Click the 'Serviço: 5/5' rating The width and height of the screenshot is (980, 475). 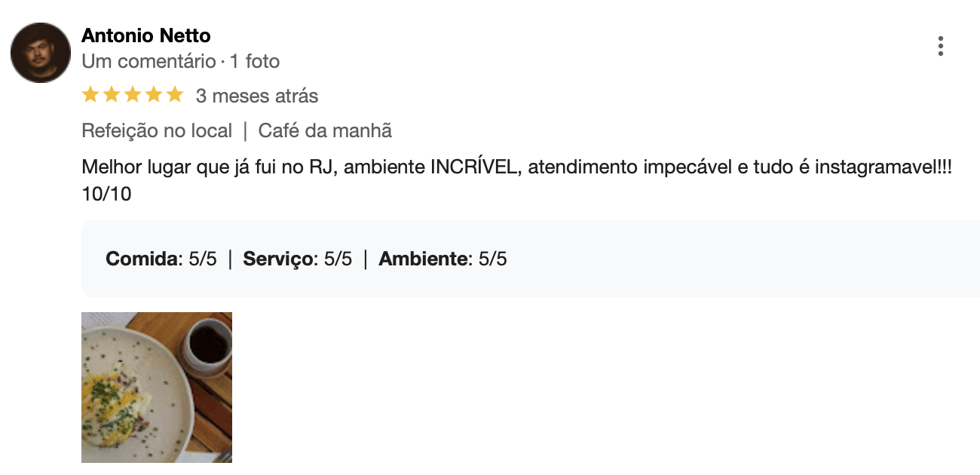point(298,259)
